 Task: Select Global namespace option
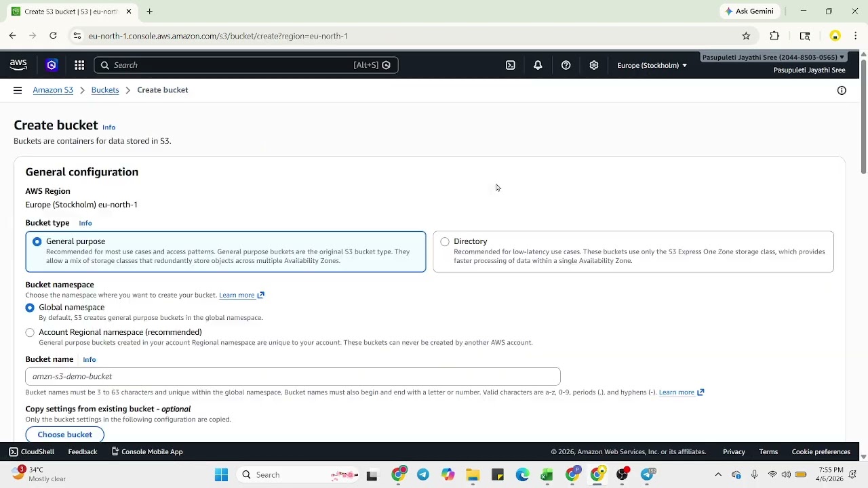30,308
